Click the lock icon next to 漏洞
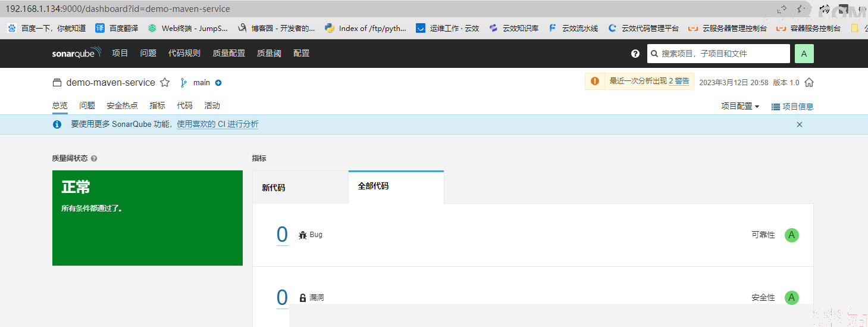This screenshot has height=327, width=868. 303,298
